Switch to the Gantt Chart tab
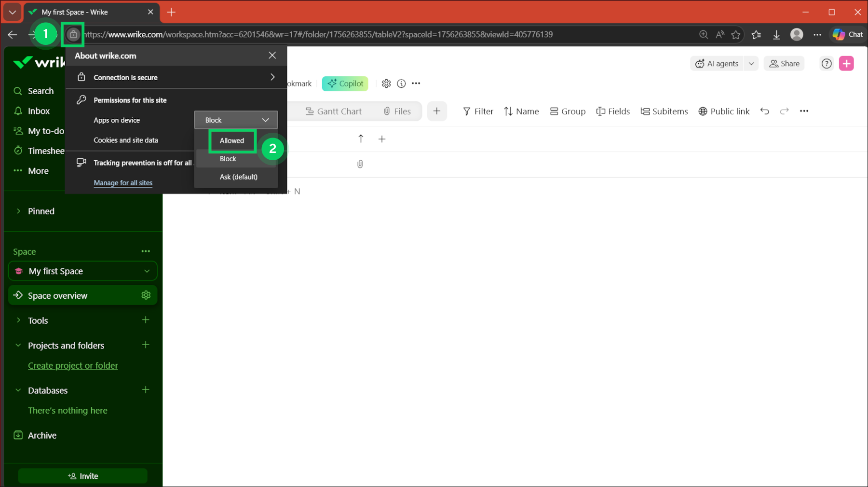868x487 pixels. click(334, 111)
